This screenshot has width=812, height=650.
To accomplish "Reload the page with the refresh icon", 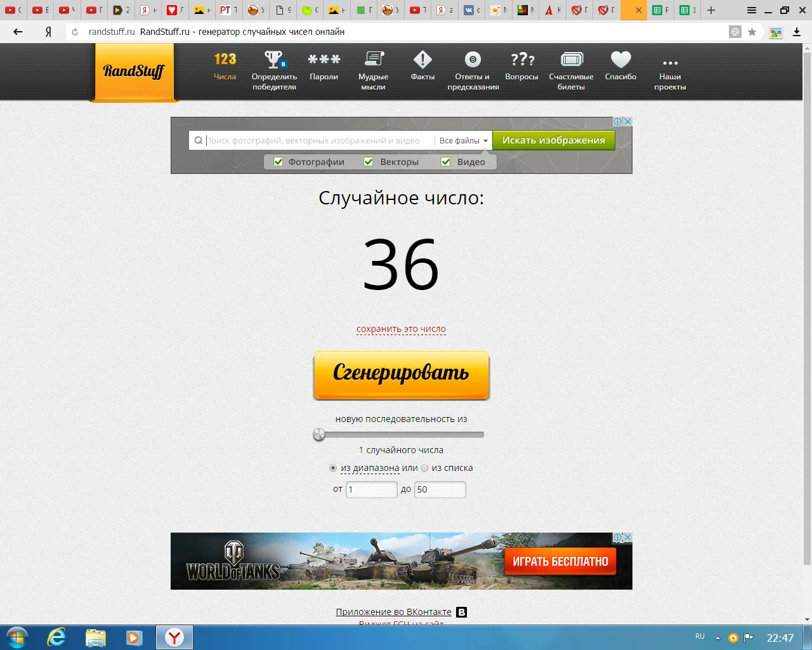I will tap(75, 32).
